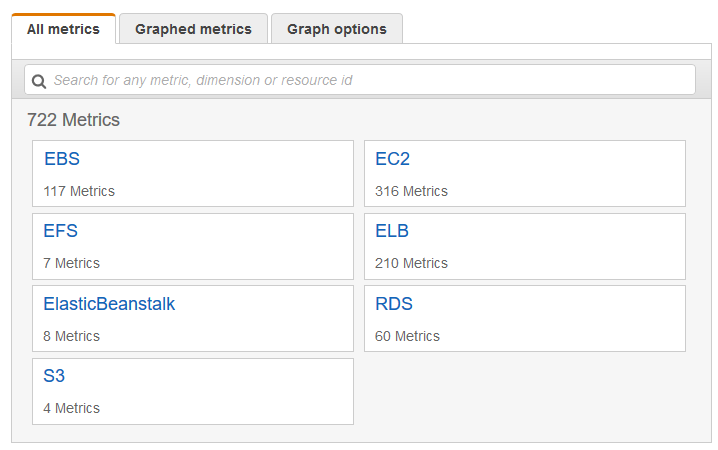Switch to the All metrics tab
Image resolution: width=718 pixels, height=450 pixels.
click(63, 29)
